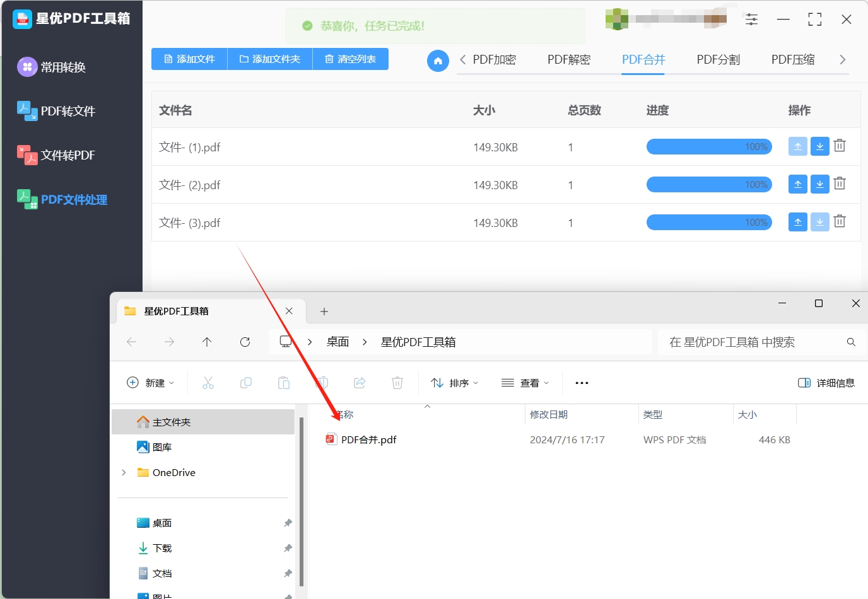
Task: Click progress bar of 文件- (3).pdf
Action: 709,223
